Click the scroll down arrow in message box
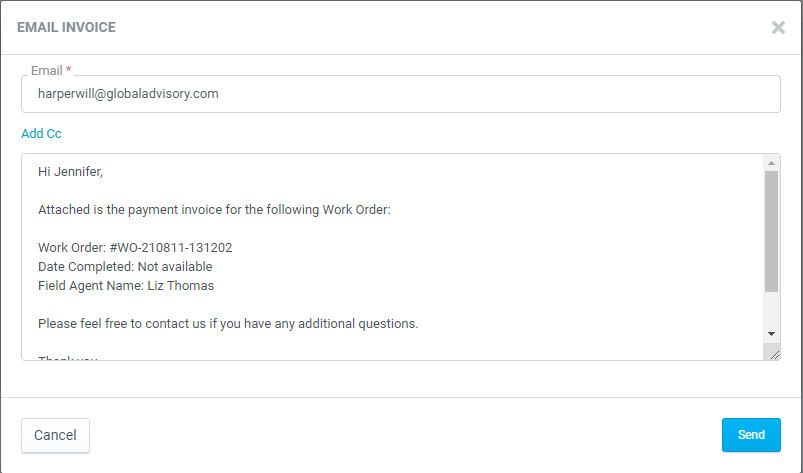The width and height of the screenshot is (803, 473). click(771, 334)
